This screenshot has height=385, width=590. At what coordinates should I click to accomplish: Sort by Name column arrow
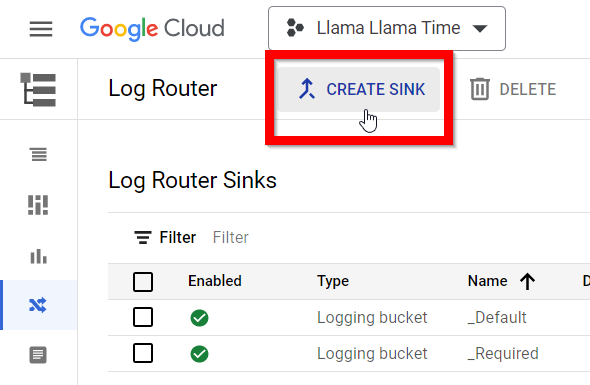point(528,282)
